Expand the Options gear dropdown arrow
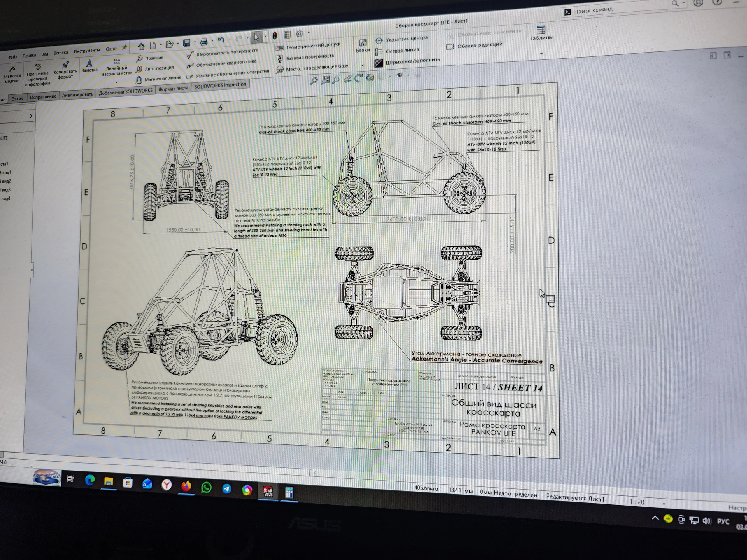747x560 pixels. [308, 33]
